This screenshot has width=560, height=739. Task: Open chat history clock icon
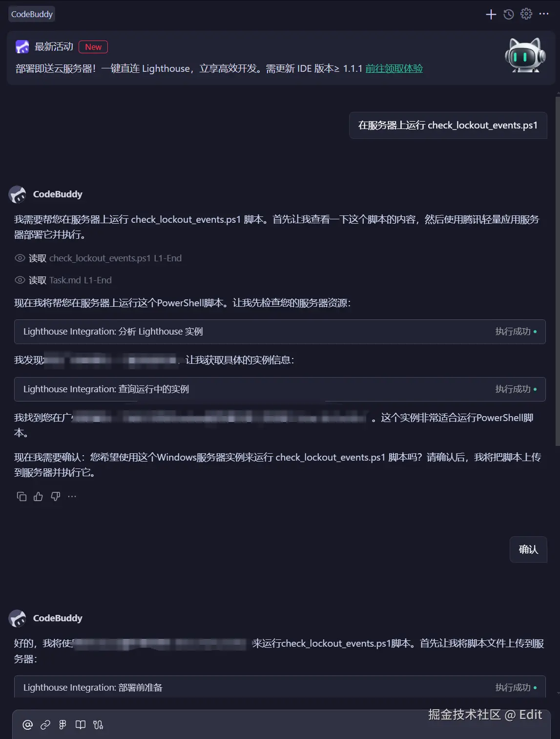[509, 14]
